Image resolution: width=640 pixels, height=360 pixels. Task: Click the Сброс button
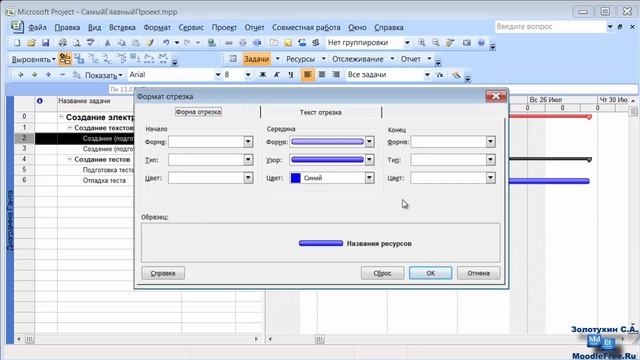click(382, 273)
